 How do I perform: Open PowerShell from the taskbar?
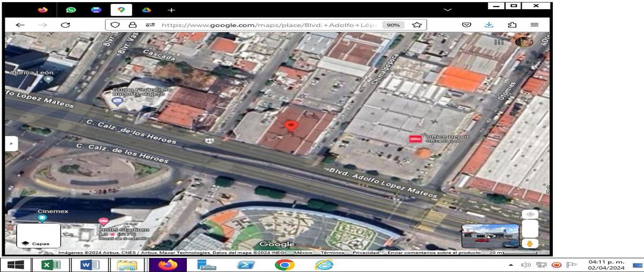pos(246,264)
